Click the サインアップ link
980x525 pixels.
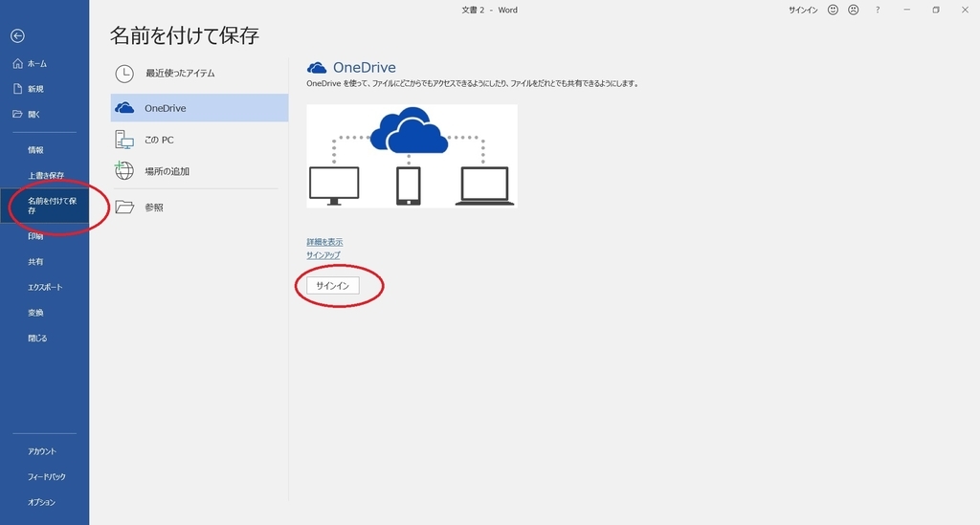tap(323, 255)
